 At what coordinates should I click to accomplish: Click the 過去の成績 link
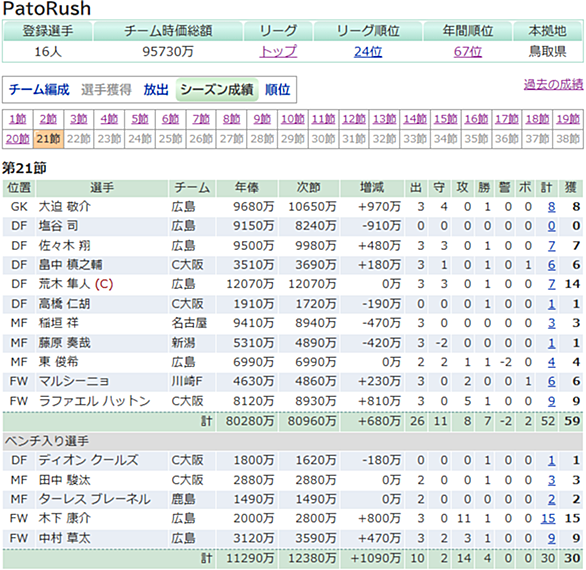tap(553, 84)
